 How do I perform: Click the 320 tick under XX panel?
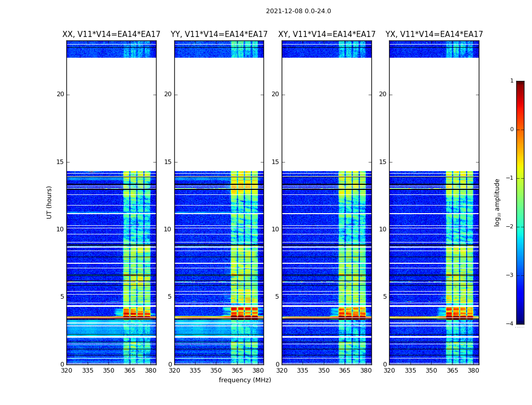66,371
